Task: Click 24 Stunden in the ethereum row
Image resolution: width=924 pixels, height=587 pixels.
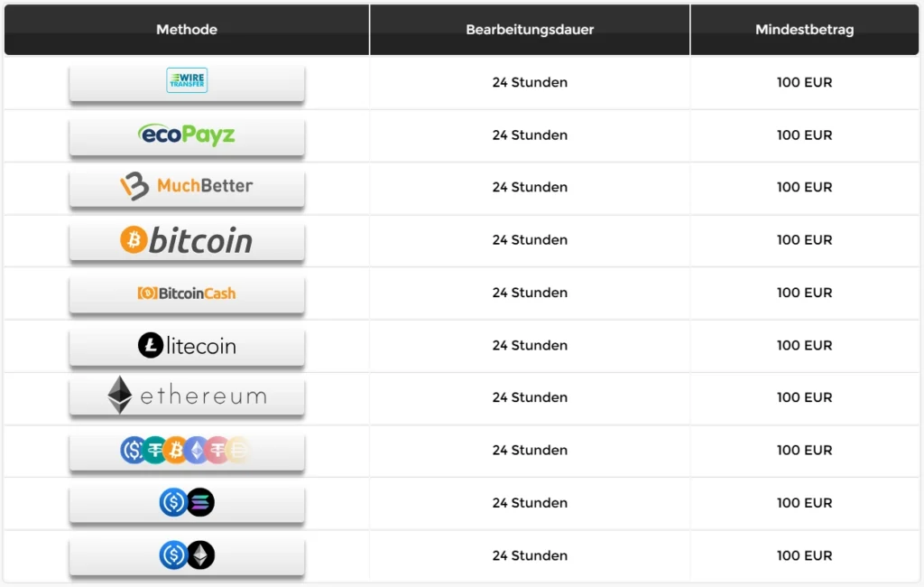Action: 530,397
